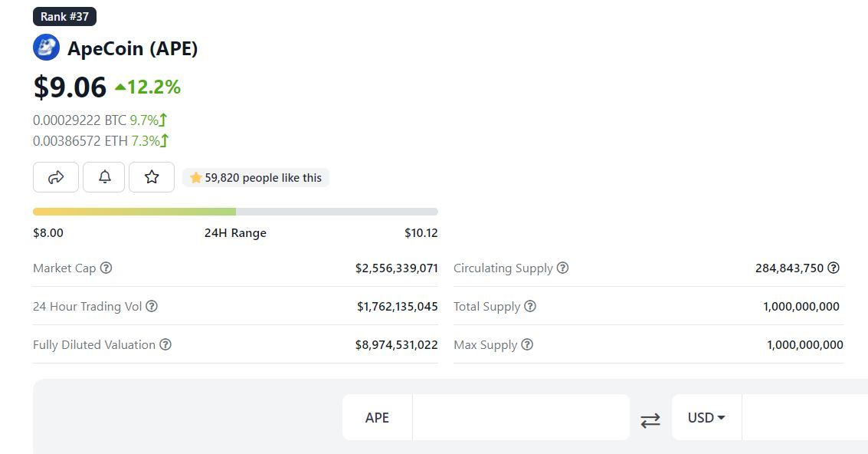Click the 24H Range price bar
Image resolution: width=868 pixels, height=454 pixels.
tap(235, 212)
